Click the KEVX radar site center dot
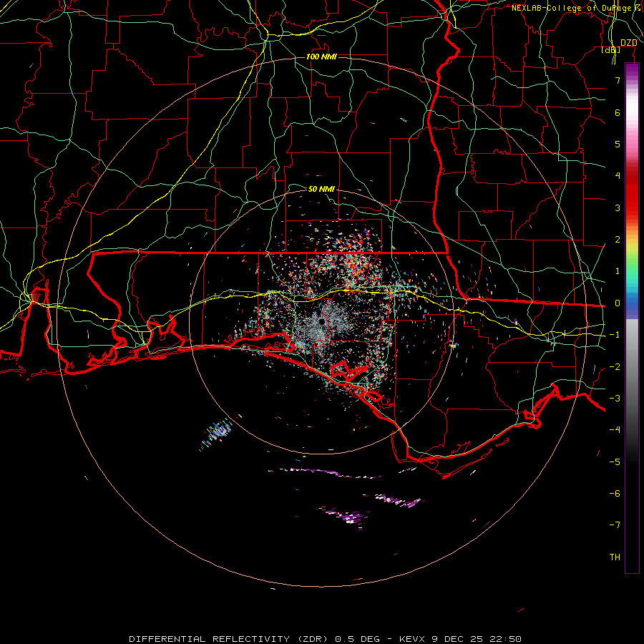The image size is (644, 644). [x=321, y=323]
